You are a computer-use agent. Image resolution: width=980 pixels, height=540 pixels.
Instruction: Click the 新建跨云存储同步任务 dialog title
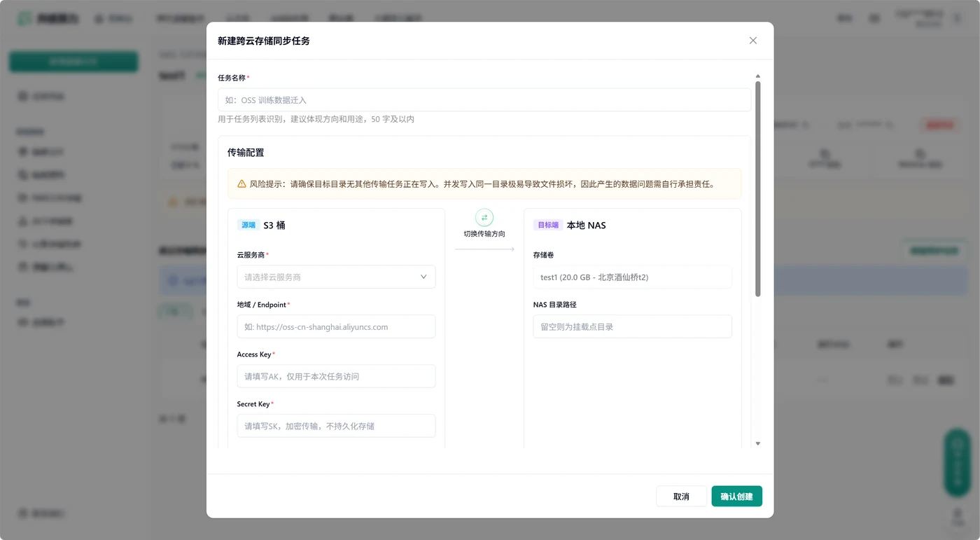pos(264,41)
